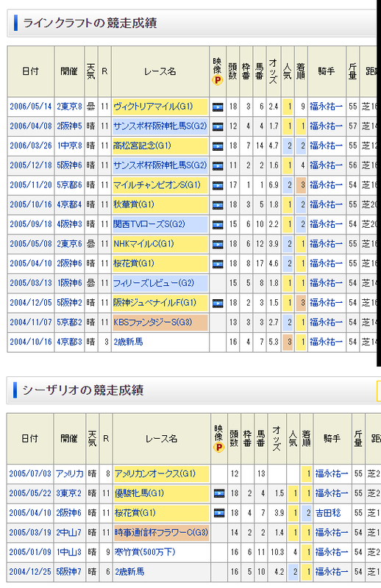The width and height of the screenshot is (381, 588).
Task: Open venue link 1中山3
Action: (x=69, y=552)
